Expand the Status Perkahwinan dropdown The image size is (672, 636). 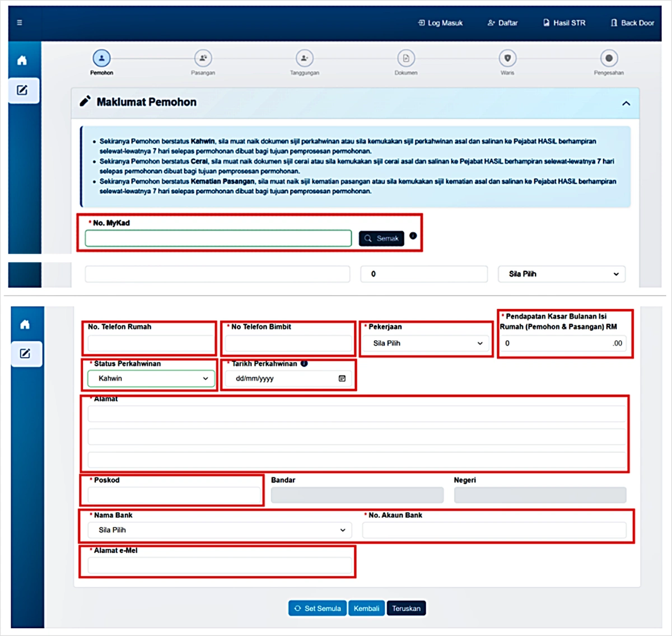[x=151, y=378]
